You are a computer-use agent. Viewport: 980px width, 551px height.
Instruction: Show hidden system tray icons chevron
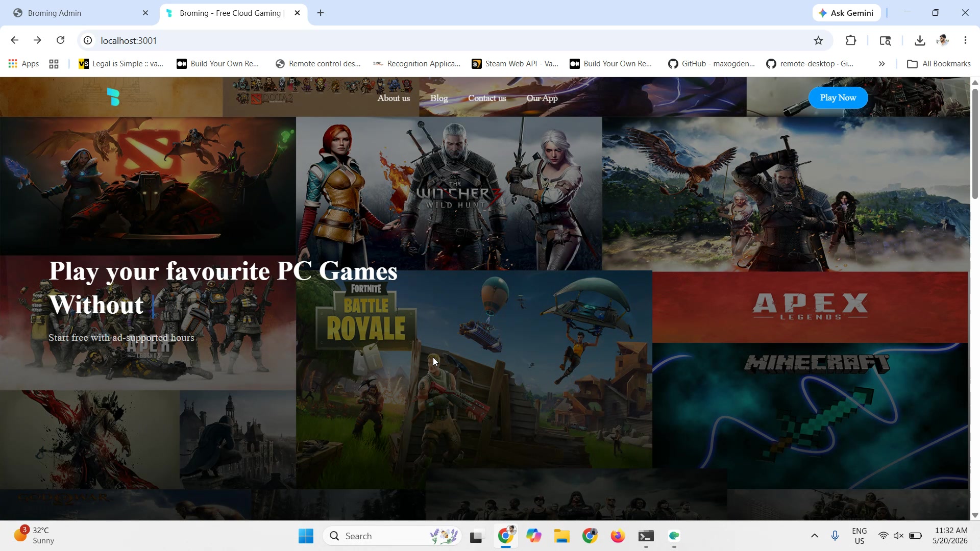(x=815, y=536)
